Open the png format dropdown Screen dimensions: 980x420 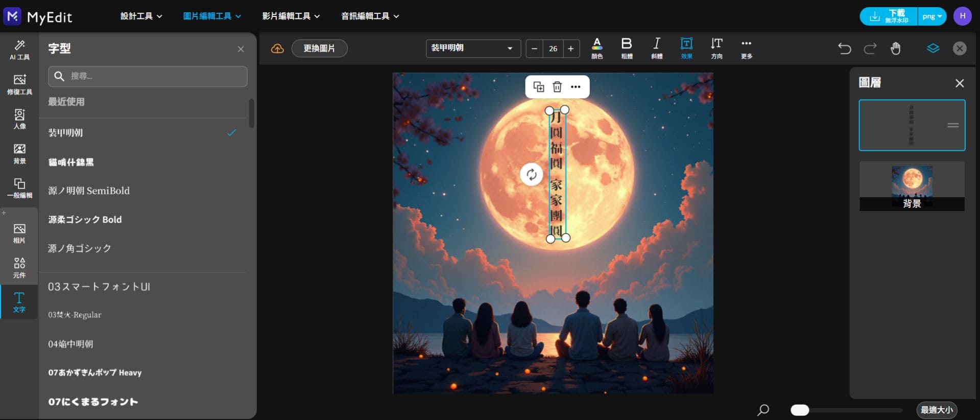932,16
